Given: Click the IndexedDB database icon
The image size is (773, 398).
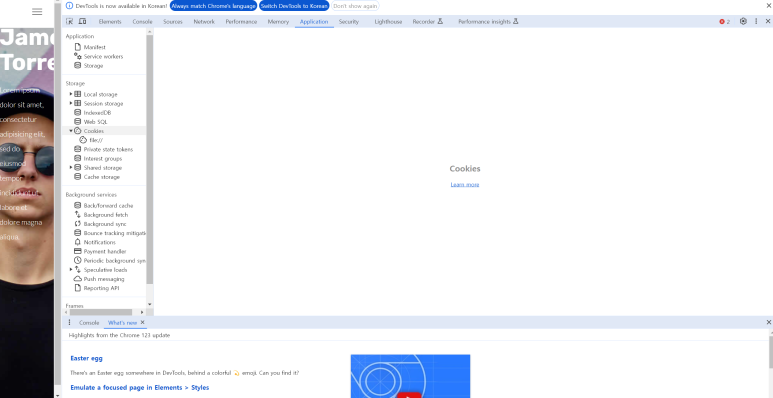Looking at the screenshot, I should (77, 112).
